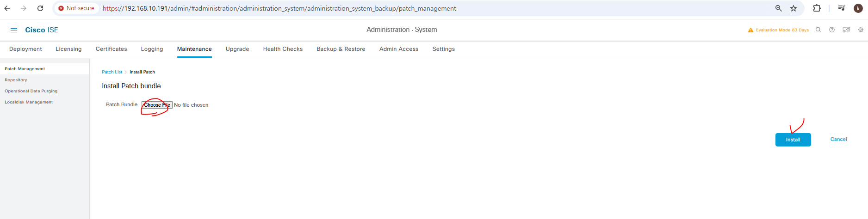Bookmark this page with the star icon
868x219 pixels.
pos(794,8)
